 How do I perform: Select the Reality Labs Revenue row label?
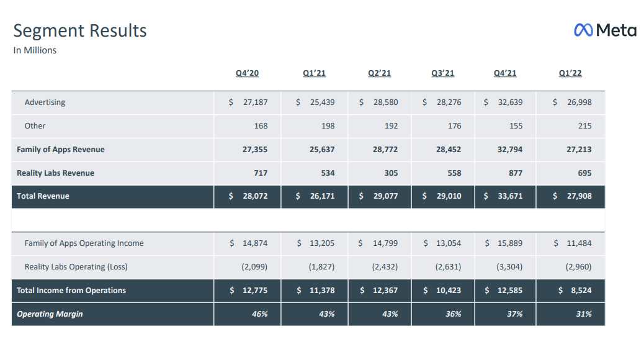[x=56, y=173]
